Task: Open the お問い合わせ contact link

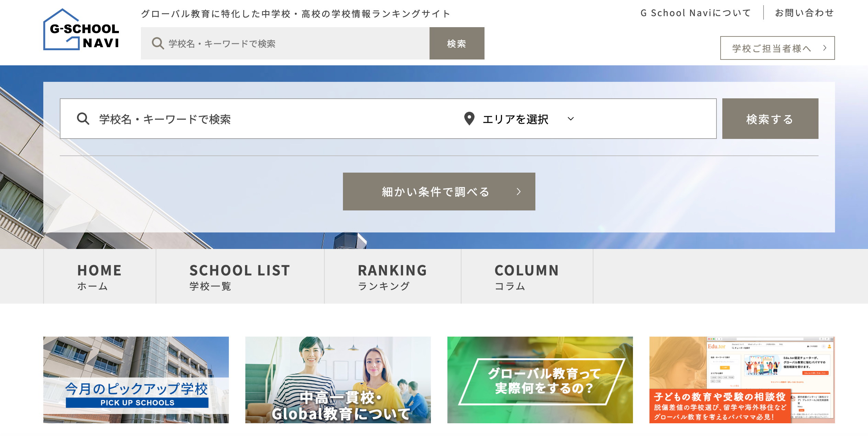Action: [x=804, y=13]
